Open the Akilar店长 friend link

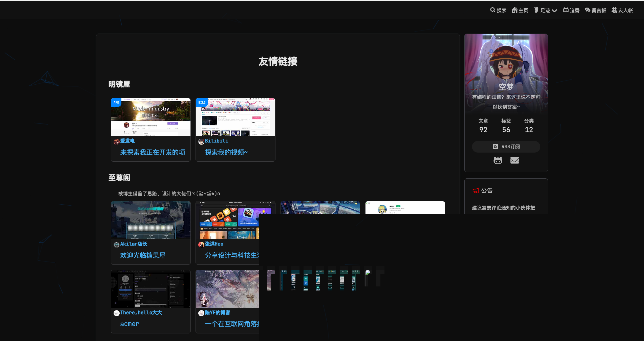134,244
